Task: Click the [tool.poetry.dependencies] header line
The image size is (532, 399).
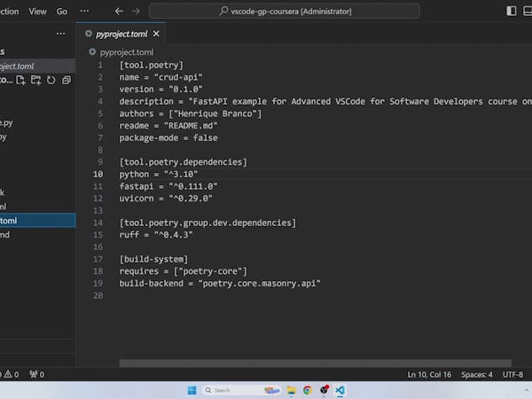Action: tap(184, 162)
